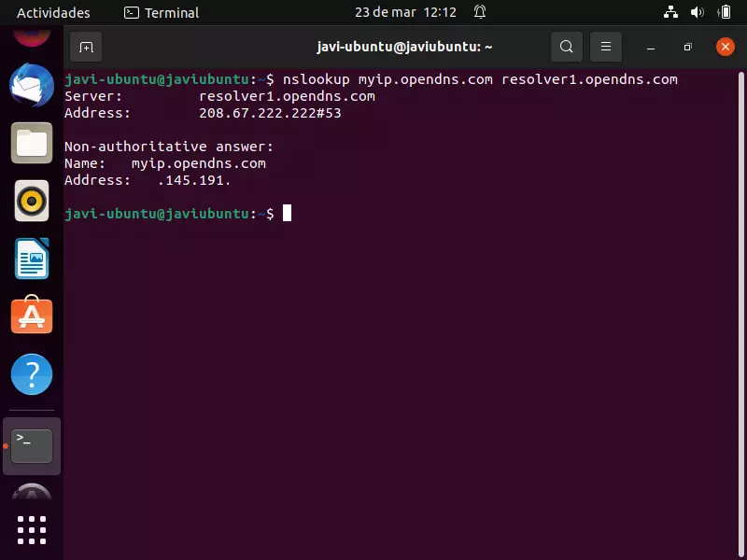Open the clock calendar showing 23 de mar
Viewport: 747px width, 560px height.
(405, 13)
